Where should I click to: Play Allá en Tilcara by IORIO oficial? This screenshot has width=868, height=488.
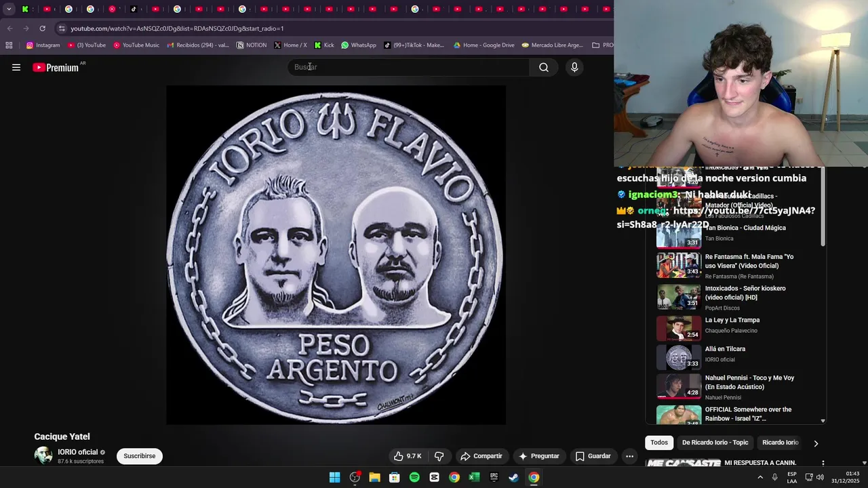pyautogui.click(x=725, y=349)
